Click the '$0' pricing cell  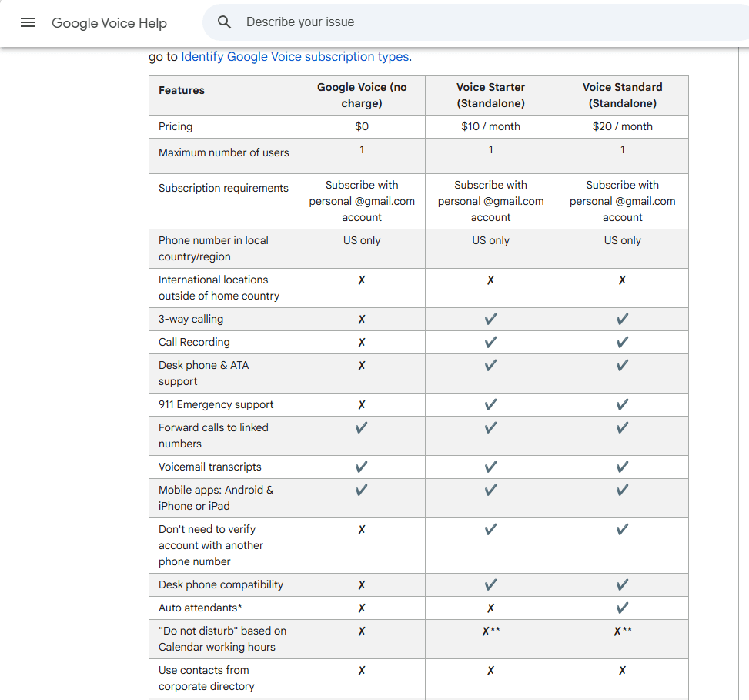(x=362, y=126)
